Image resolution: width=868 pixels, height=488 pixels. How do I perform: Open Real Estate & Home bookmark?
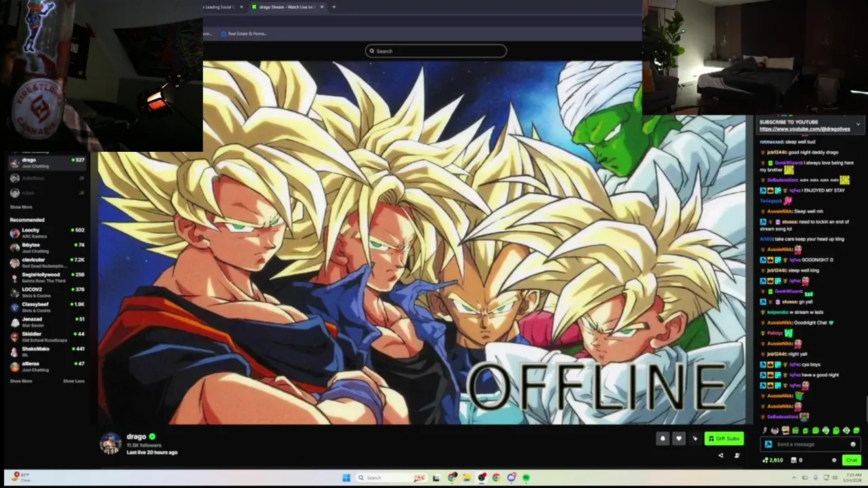click(x=244, y=33)
